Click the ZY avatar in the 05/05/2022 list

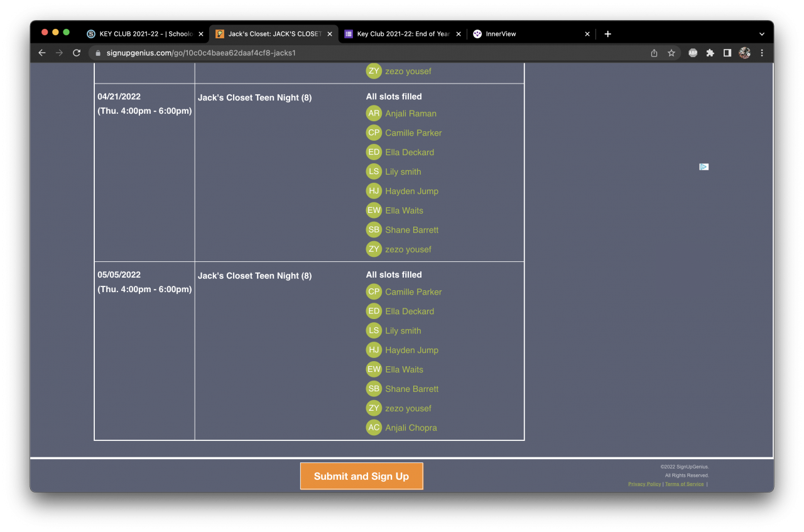[x=374, y=408]
